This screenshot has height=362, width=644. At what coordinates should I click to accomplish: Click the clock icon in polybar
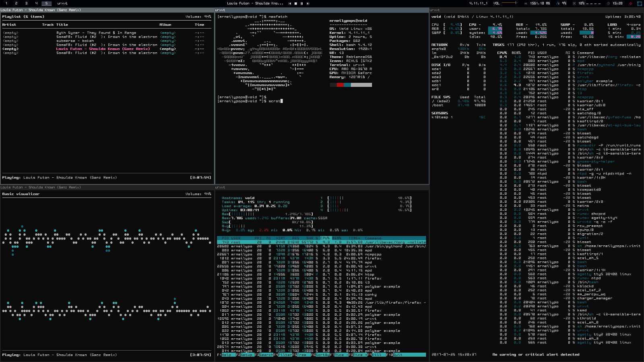pyautogui.click(x=609, y=3)
